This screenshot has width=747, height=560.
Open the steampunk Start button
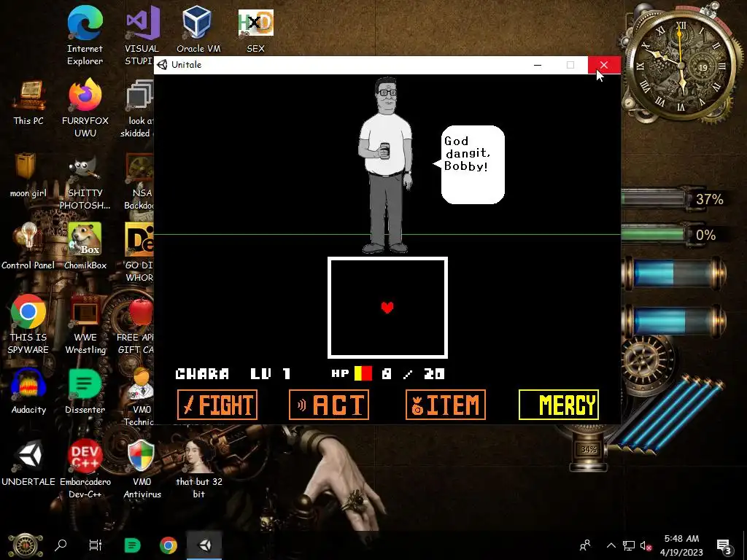point(25,545)
